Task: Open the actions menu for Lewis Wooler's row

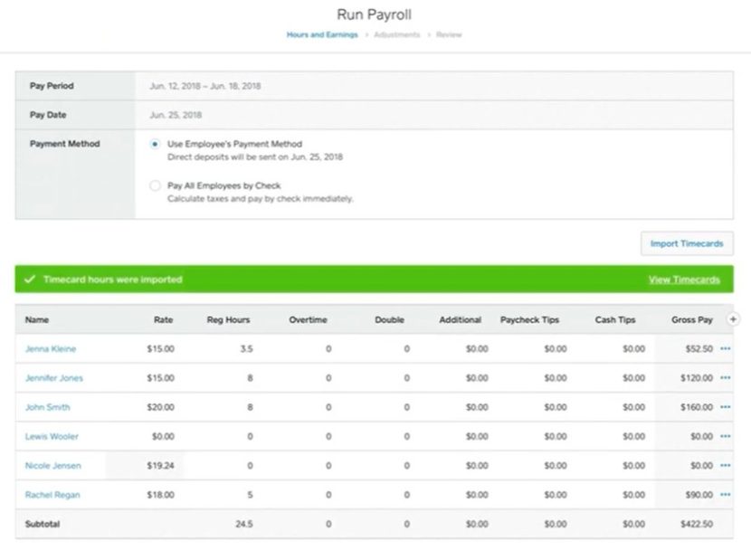Action: (726, 436)
